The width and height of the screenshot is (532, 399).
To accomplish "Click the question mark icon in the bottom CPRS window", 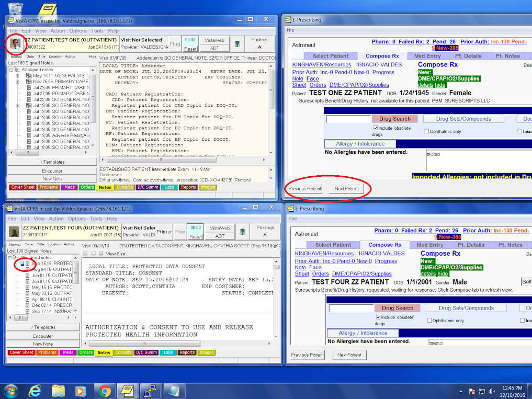I will [x=242, y=232].
